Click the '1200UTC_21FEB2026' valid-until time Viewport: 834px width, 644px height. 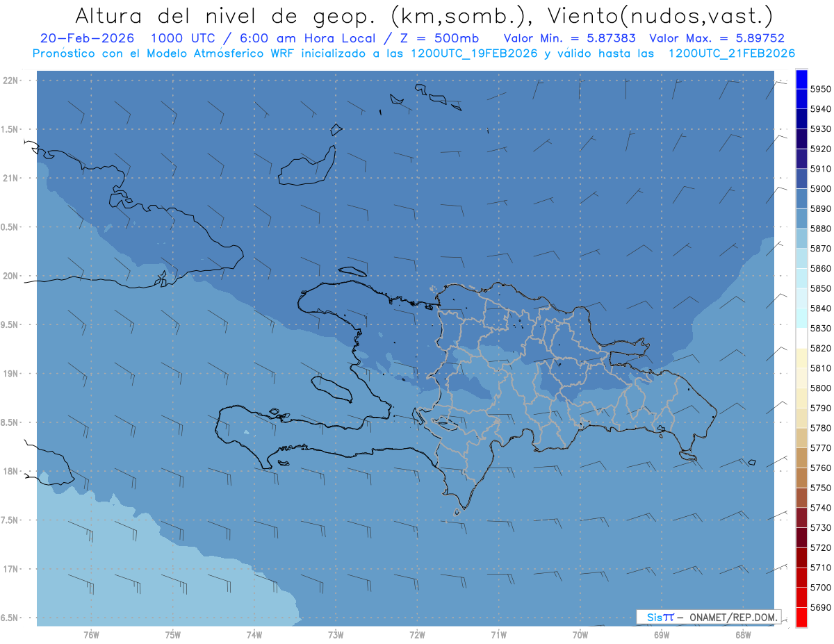tap(731, 53)
